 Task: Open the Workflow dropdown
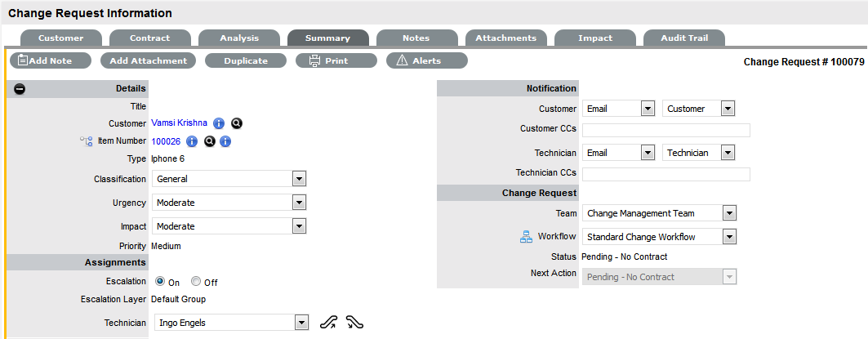[729, 237]
